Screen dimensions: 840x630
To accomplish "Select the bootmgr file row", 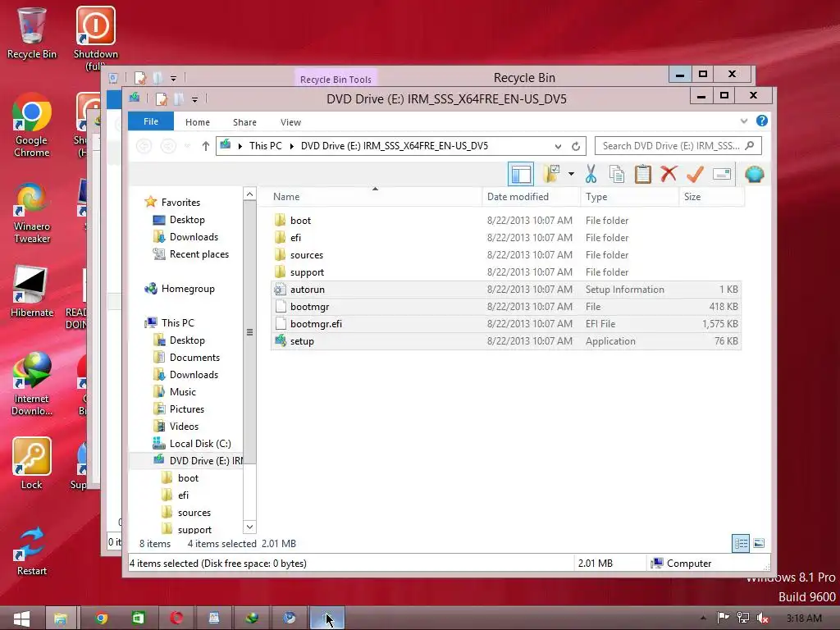I will [x=505, y=307].
